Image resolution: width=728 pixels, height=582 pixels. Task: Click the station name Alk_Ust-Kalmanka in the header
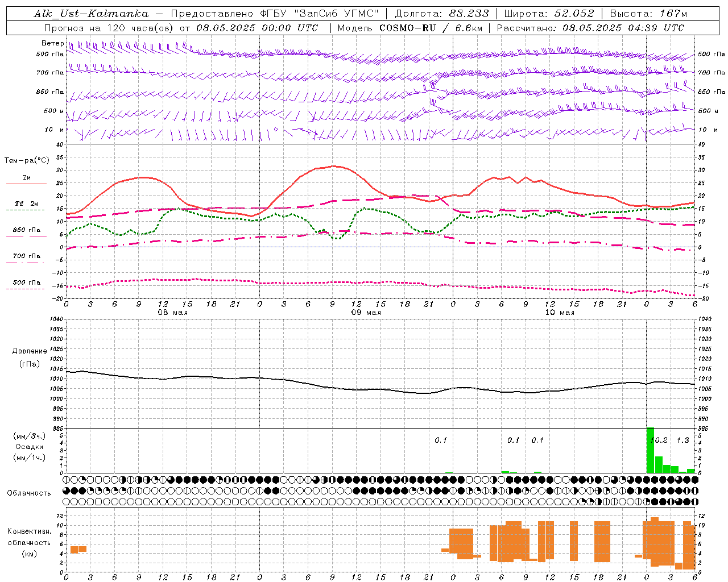point(91,14)
